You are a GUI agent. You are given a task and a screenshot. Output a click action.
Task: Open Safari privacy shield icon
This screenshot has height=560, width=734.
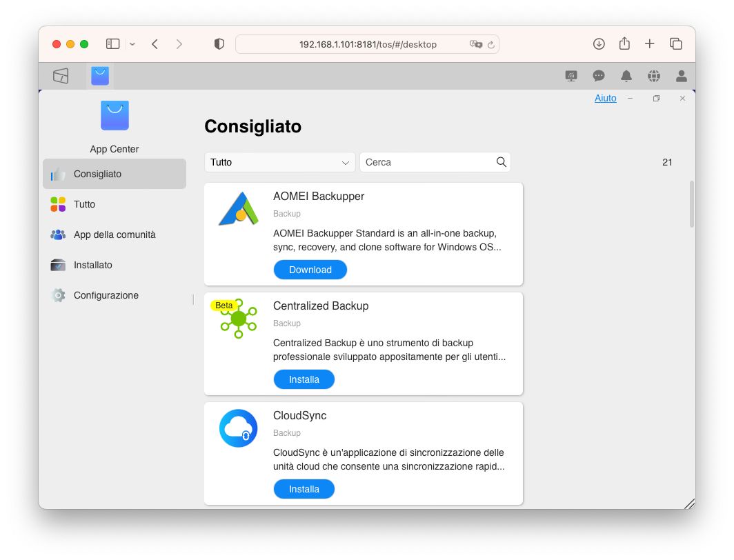[219, 44]
